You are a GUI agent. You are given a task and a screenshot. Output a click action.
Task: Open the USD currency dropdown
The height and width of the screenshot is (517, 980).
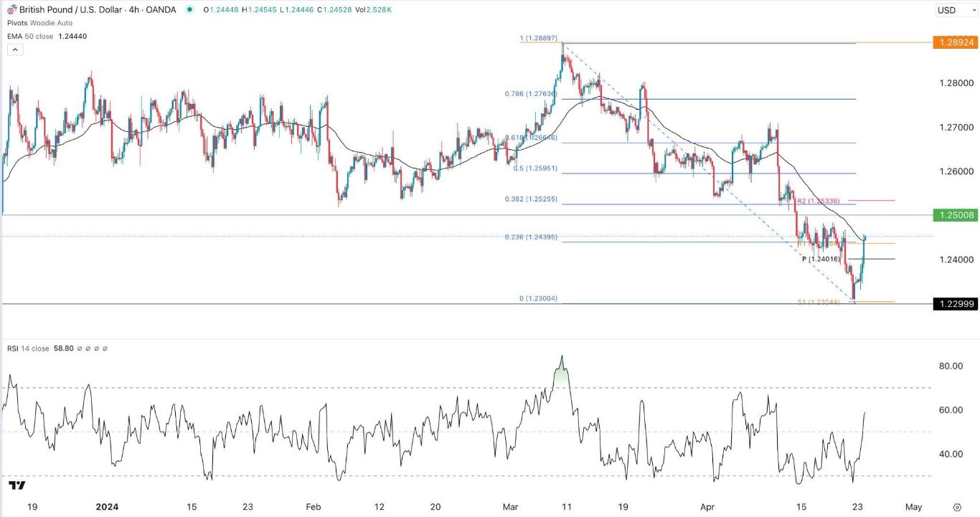pyautogui.click(x=956, y=10)
